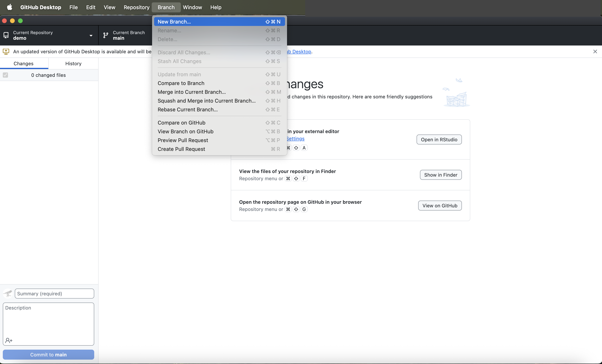Open the Repository menu

(136, 7)
